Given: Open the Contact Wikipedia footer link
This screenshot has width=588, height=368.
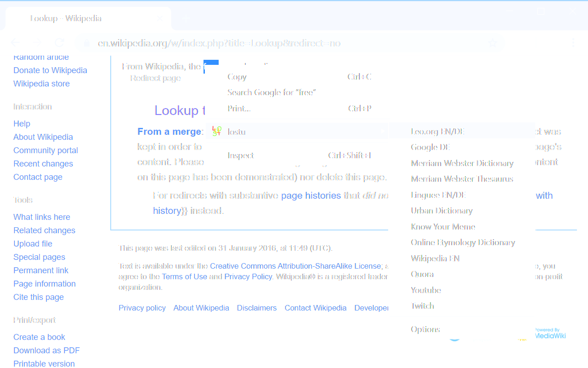Looking at the screenshot, I should [316, 308].
